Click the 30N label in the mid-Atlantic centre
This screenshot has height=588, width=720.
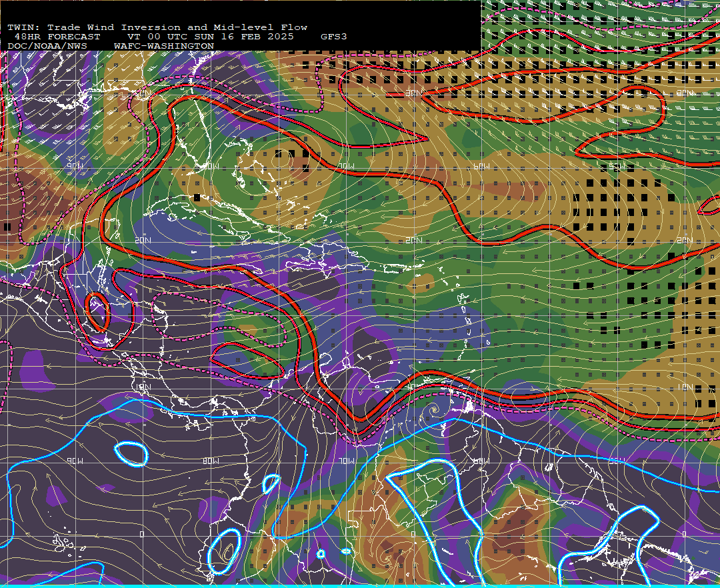point(413,93)
